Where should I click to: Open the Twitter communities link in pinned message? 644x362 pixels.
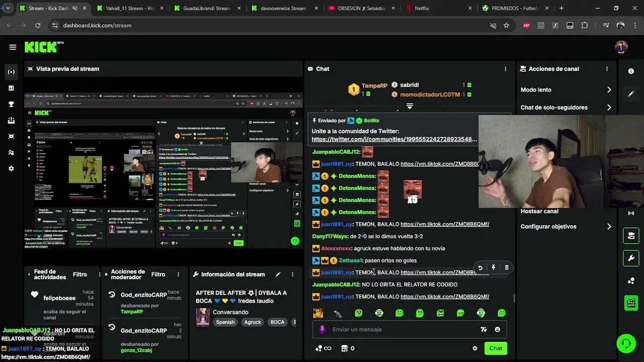click(x=394, y=139)
